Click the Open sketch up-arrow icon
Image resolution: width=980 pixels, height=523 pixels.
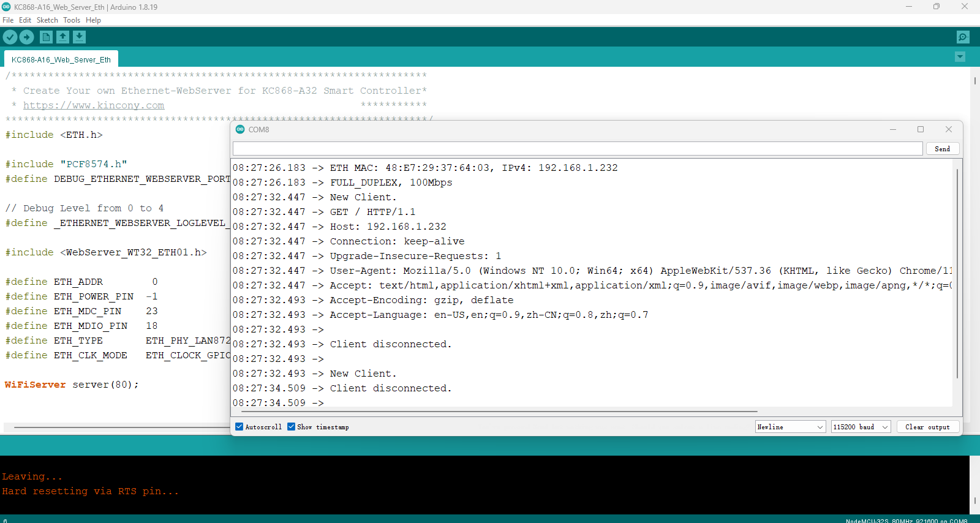tap(62, 37)
